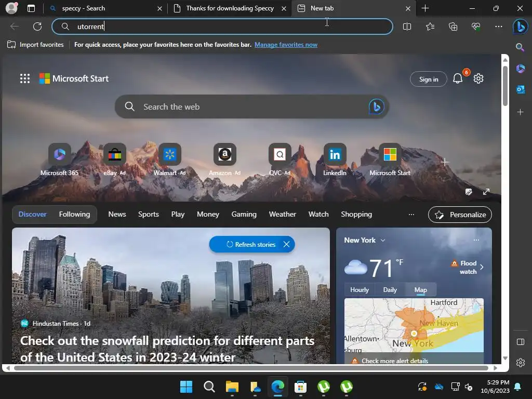Open the Sports category

148,215
